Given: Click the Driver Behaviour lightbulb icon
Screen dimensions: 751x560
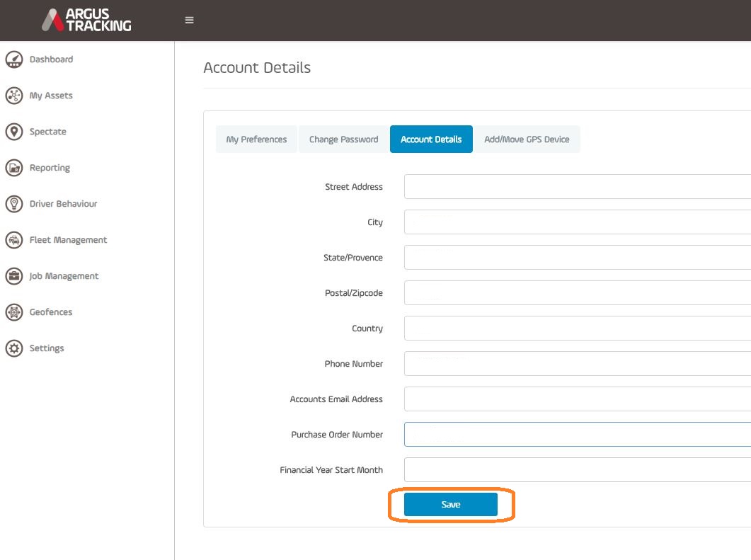Looking at the screenshot, I should (x=14, y=204).
